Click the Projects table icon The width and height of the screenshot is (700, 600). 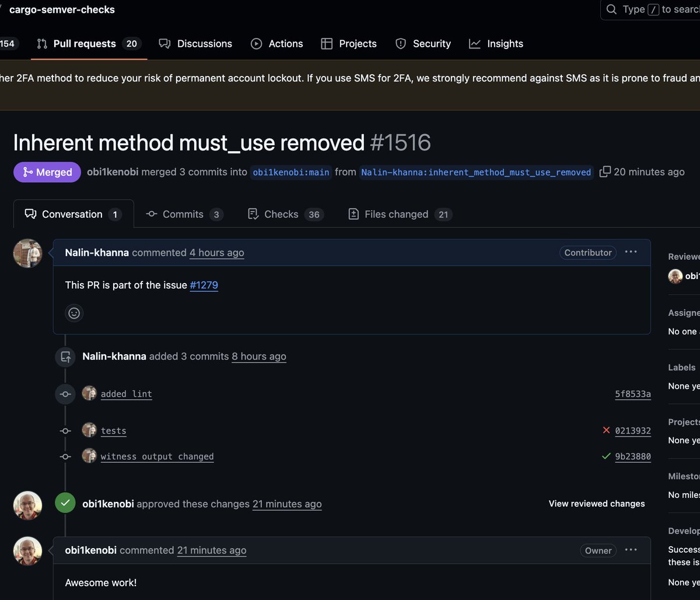[327, 44]
